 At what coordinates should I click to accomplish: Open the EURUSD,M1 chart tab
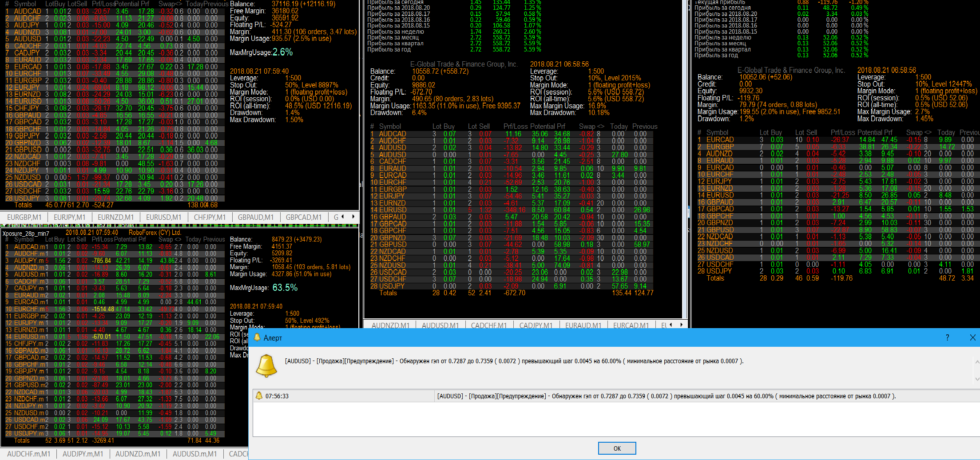[x=163, y=217]
